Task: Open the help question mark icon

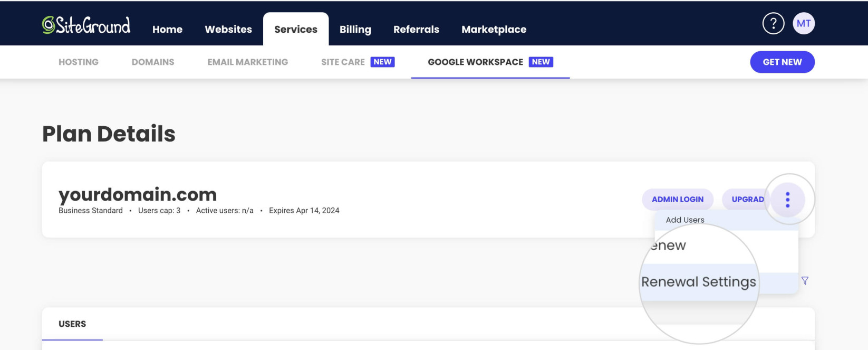Action: coord(773,23)
